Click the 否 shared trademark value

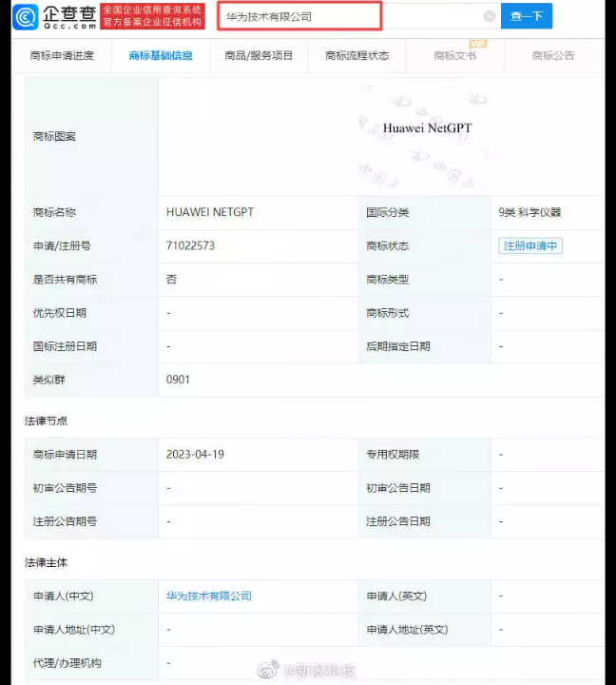[171, 279]
